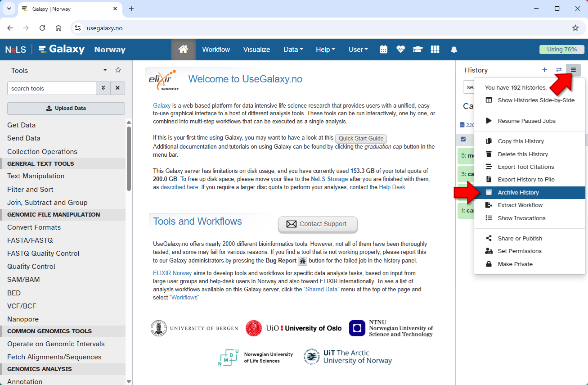The image size is (588, 385).
Task: Select Archive History from the menu
Action: pyautogui.click(x=518, y=192)
